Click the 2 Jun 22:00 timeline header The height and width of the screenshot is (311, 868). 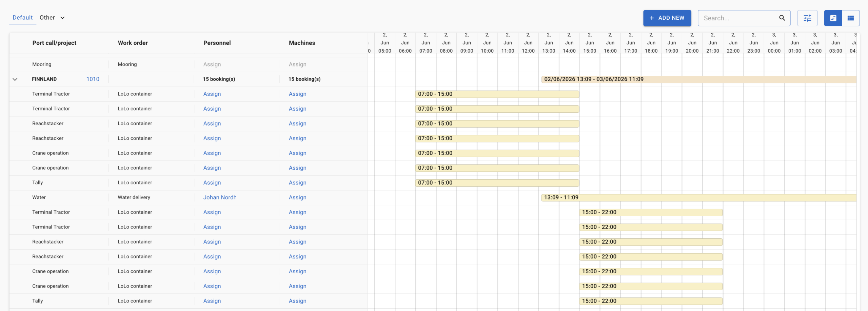(733, 43)
